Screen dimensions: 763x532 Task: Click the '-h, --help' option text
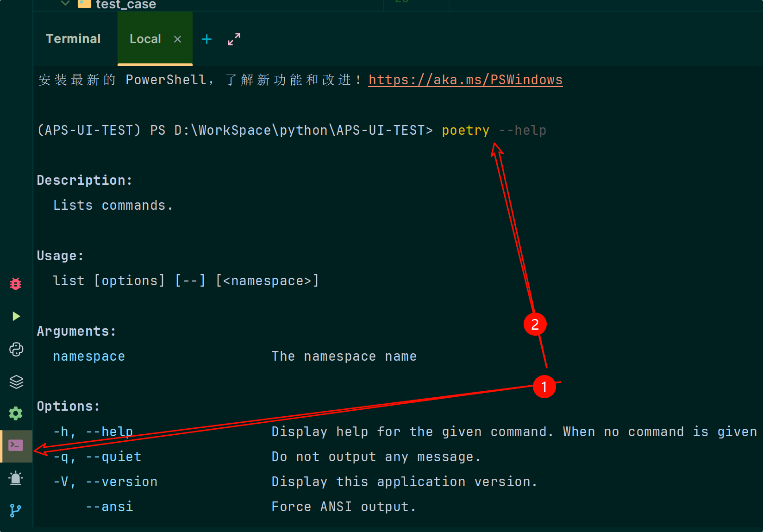tap(93, 432)
